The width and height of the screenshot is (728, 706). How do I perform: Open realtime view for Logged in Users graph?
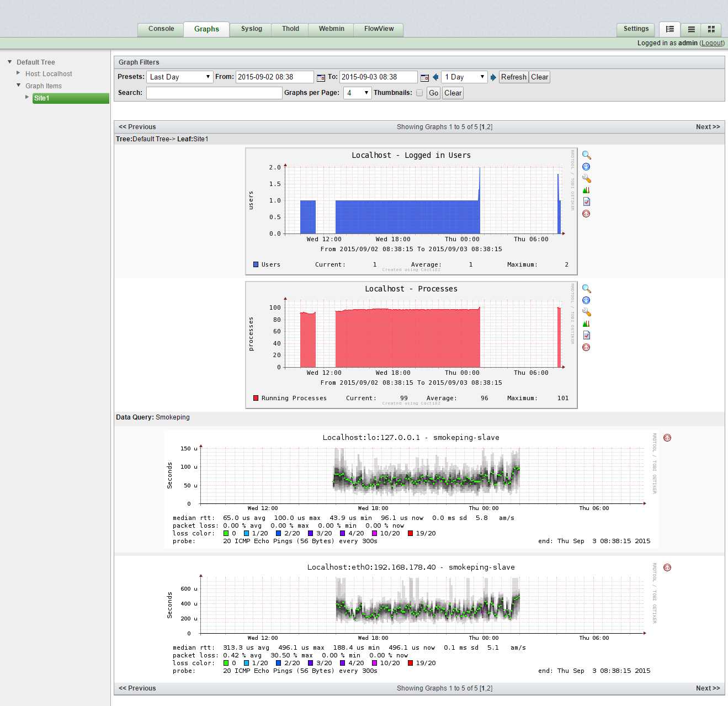coord(586,190)
